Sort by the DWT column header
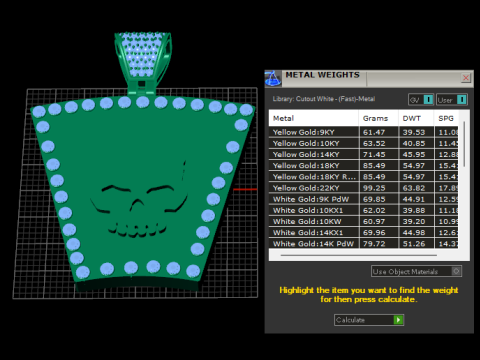 tap(416, 118)
